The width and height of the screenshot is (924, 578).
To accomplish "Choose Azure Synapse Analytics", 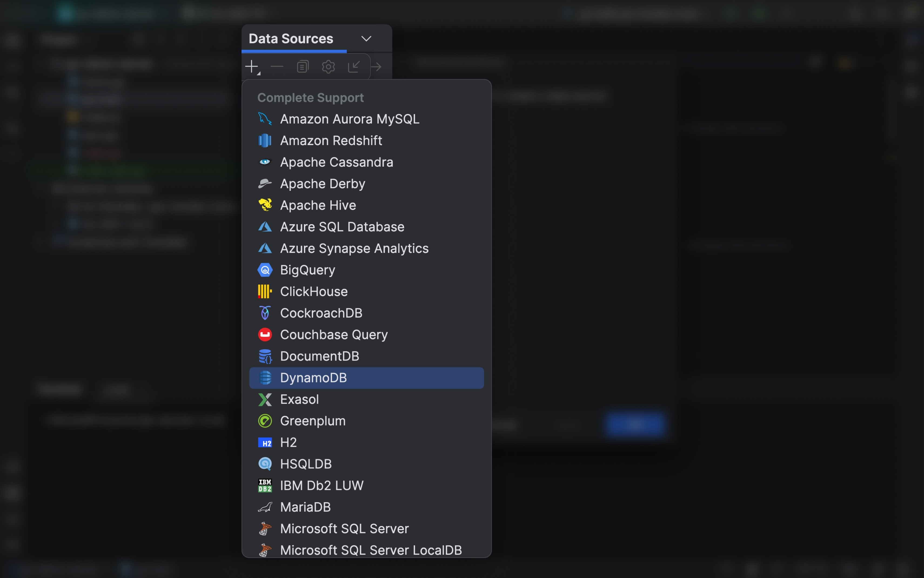I will pos(354,248).
